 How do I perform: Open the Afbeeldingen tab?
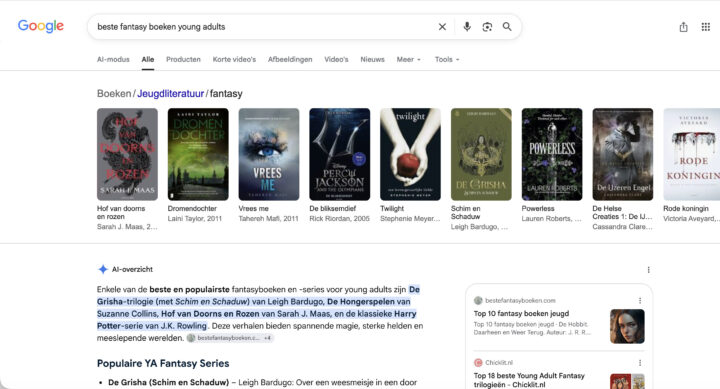tap(290, 59)
